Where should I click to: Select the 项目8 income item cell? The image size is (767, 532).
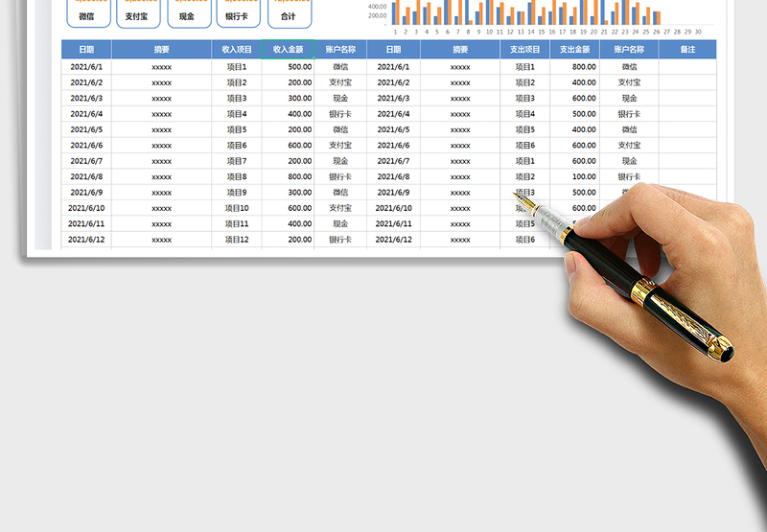236,176
